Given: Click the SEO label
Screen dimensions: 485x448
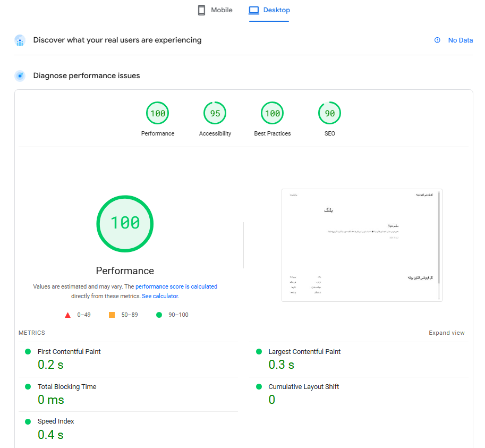Looking at the screenshot, I should (x=330, y=133).
